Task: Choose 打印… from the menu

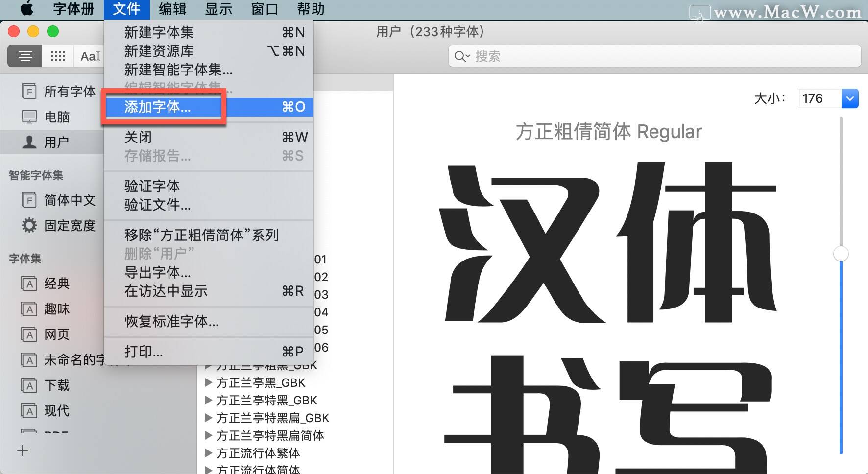Action: 209,352
